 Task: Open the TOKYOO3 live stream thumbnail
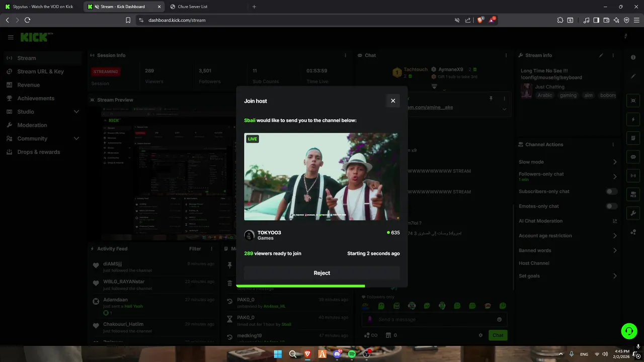[322, 176]
